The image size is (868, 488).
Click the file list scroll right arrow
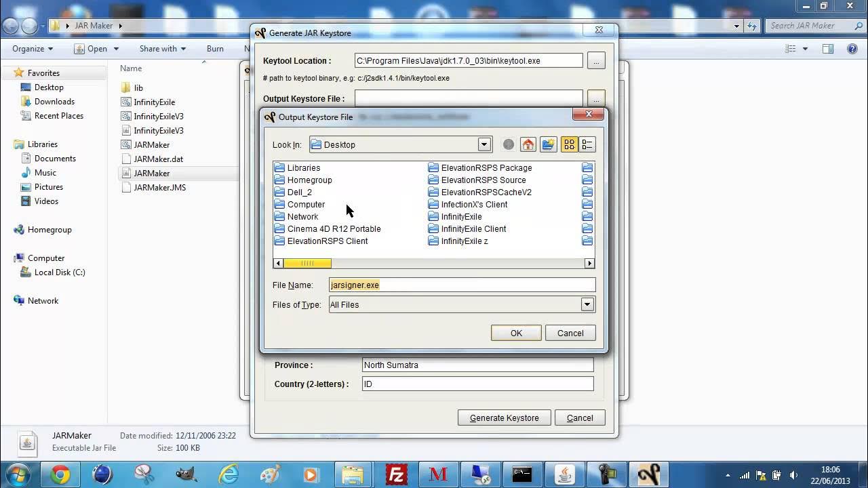[x=589, y=263]
